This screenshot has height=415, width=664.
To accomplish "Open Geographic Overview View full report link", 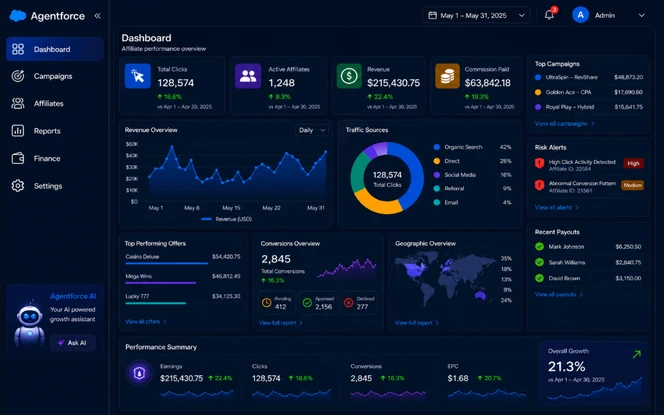I will coord(417,323).
